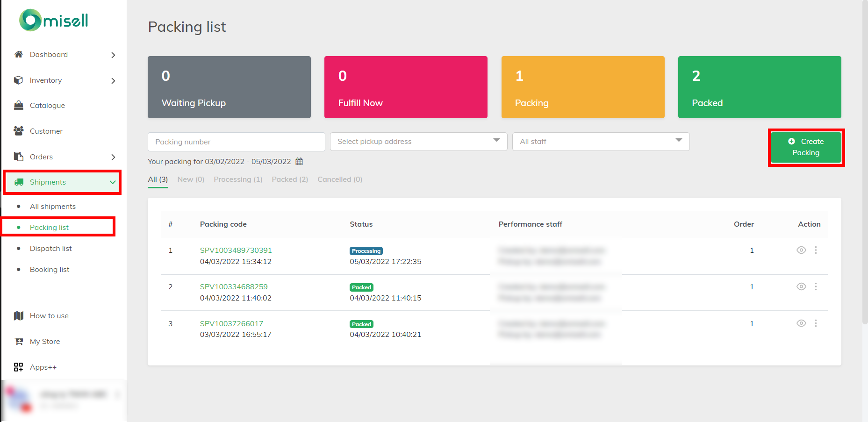Image resolution: width=868 pixels, height=422 pixels.
Task: Switch to the All (3) tab
Action: point(158,179)
